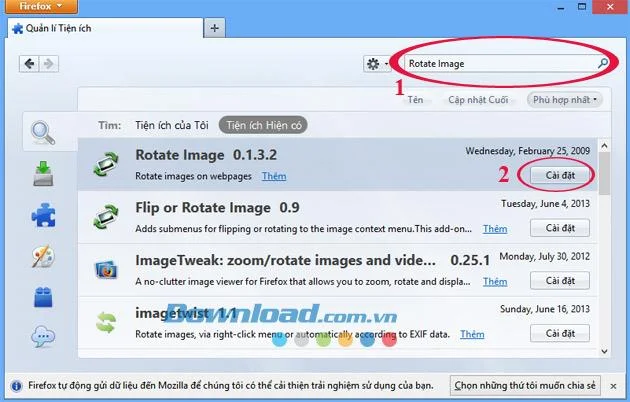The height and width of the screenshot is (402, 630).
Task: Open the Firefox application menu button
Action: tap(41, 6)
